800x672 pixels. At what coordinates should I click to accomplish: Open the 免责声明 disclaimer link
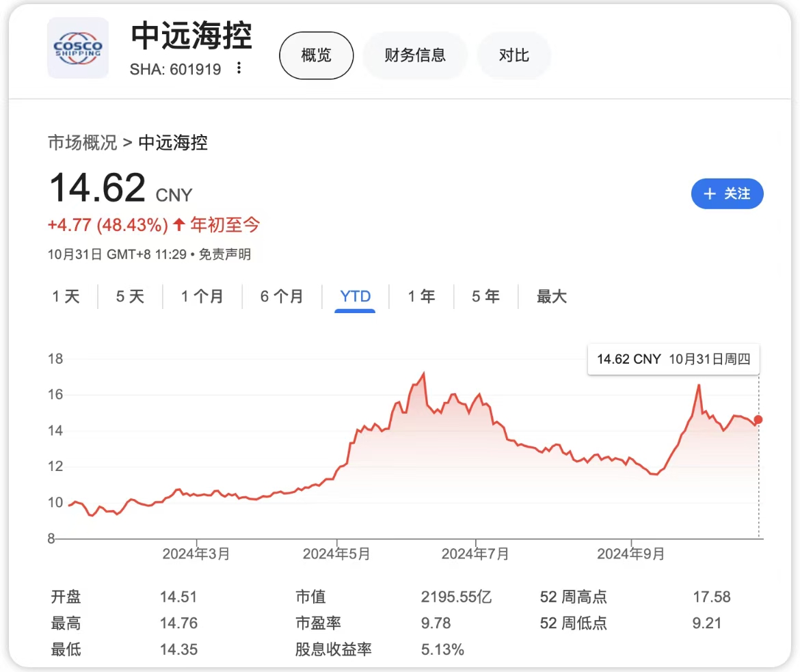[x=224, y=254]
